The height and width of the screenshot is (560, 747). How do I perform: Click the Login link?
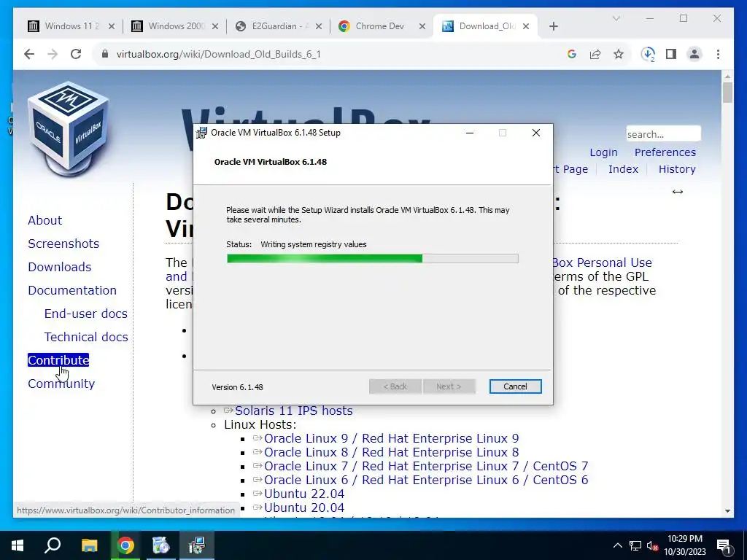[603, 152]
